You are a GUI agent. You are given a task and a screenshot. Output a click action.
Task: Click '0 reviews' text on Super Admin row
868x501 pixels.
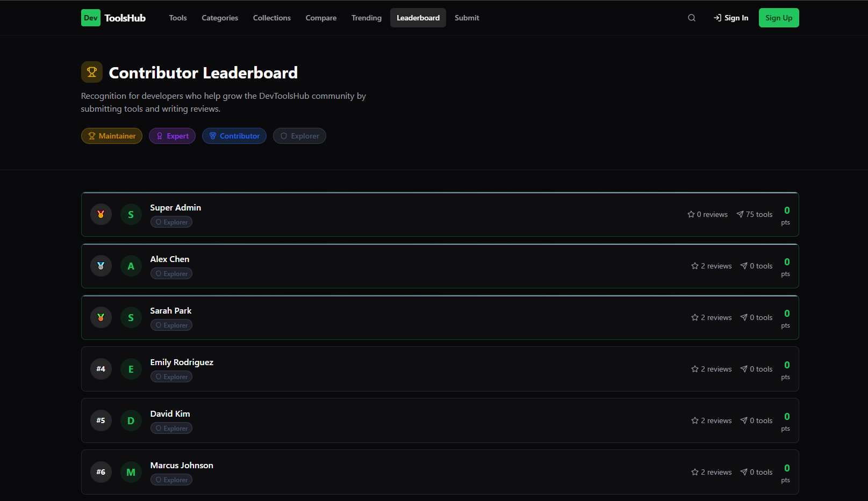[x=712, y=214]
